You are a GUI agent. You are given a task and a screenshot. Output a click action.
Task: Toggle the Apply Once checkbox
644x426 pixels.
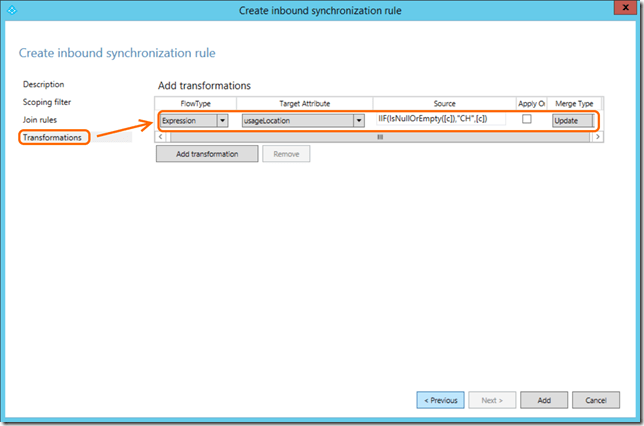coord(527,119)
